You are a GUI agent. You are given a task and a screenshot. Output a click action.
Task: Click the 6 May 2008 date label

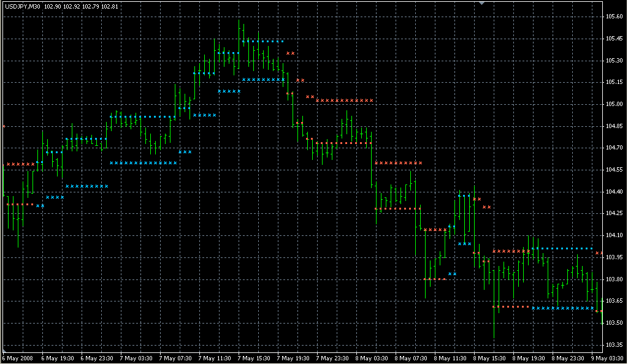[x=18, y=358]
